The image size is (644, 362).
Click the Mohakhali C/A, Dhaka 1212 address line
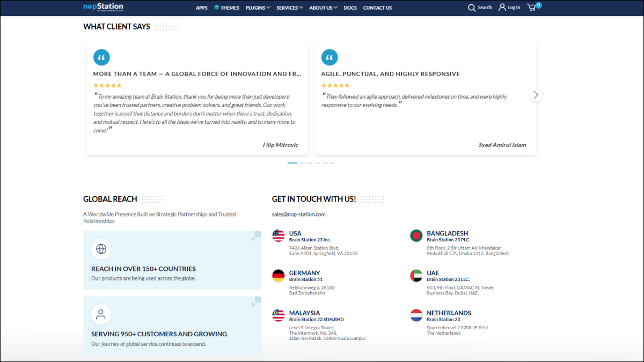(x=468, y=254)
